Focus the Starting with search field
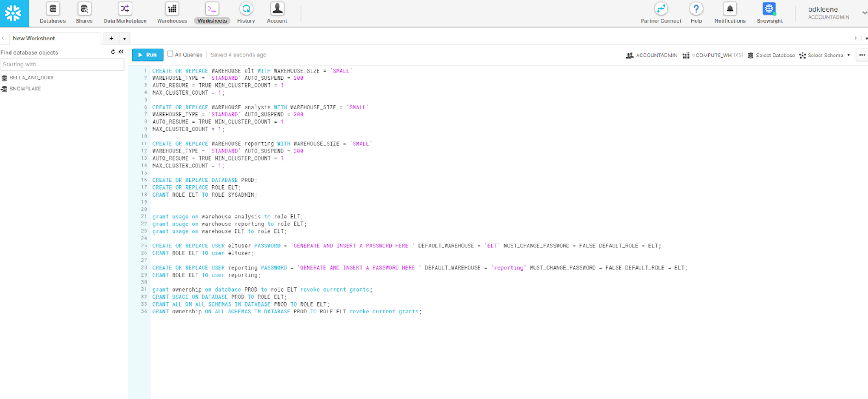This screenshot has width=868, height=399. (62, 64)
